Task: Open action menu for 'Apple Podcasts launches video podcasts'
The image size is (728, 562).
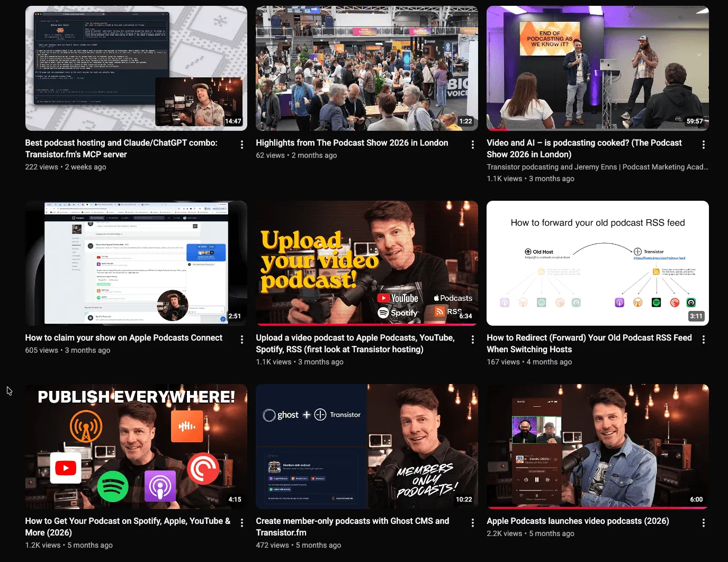Action: point(704,523)
